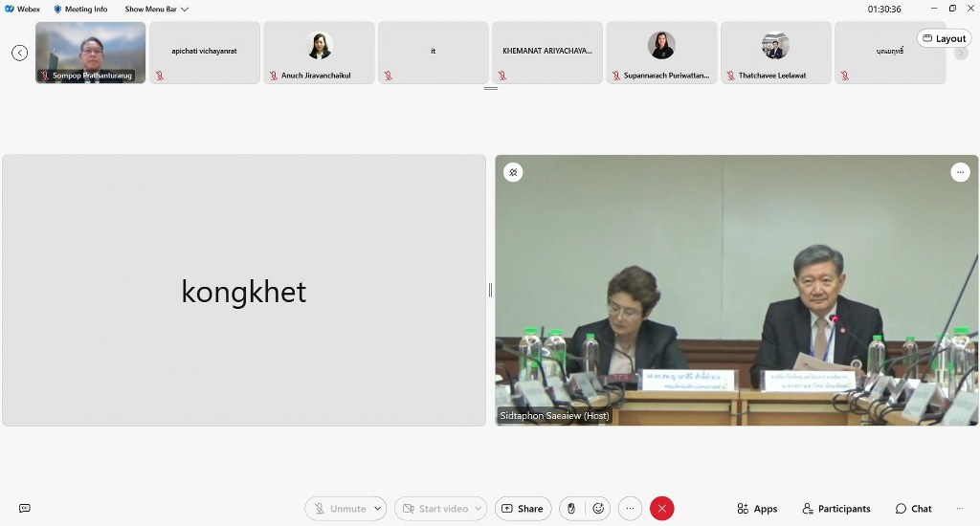Open the Layout options button
980x526 pixels.
click(x=944, y=38)
